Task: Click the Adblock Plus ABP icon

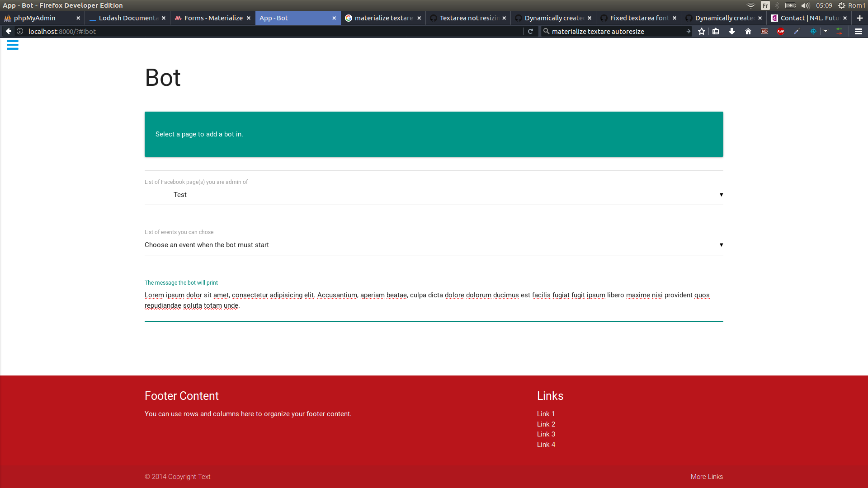Action: point(781,31)
